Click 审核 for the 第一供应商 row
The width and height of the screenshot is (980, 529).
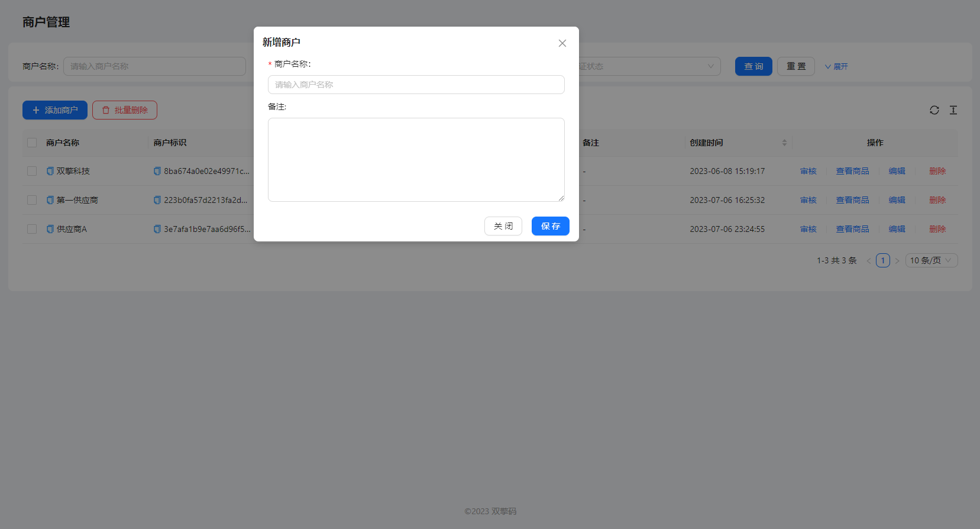click(x=808, y=200)
